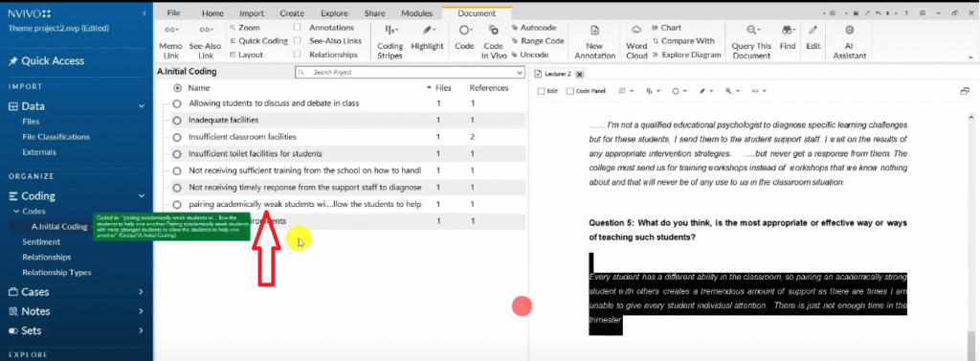Select circle for Allowing students to discuss code
The width and height of the screenshot is (980, 361).
click(177, 103)
